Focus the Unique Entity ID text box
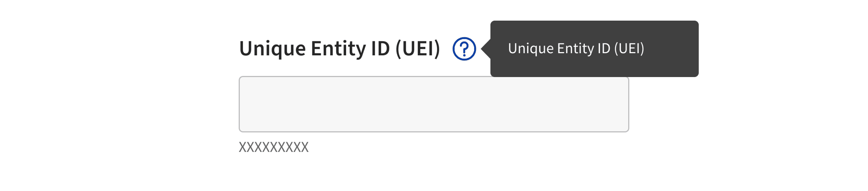The height and width of the screenshot is (191, 868). [x=434, y=104]
